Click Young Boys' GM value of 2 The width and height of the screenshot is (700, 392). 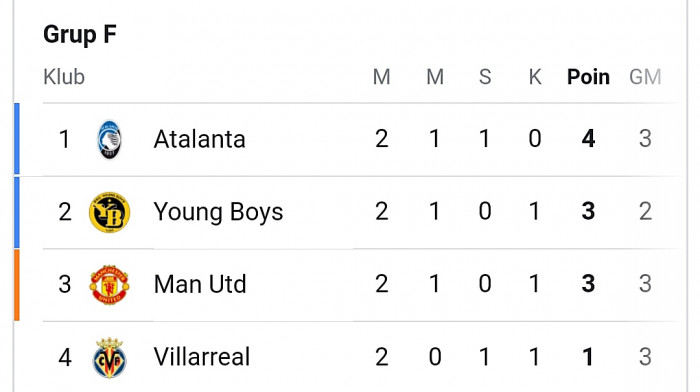[x=645, y=211]
